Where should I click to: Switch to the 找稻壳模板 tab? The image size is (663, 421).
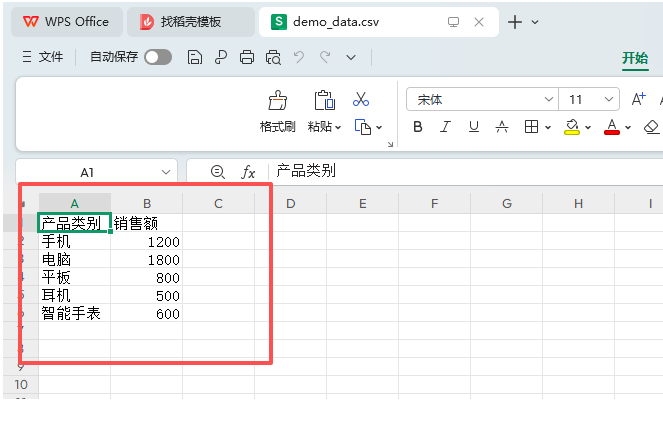[191, 22]
